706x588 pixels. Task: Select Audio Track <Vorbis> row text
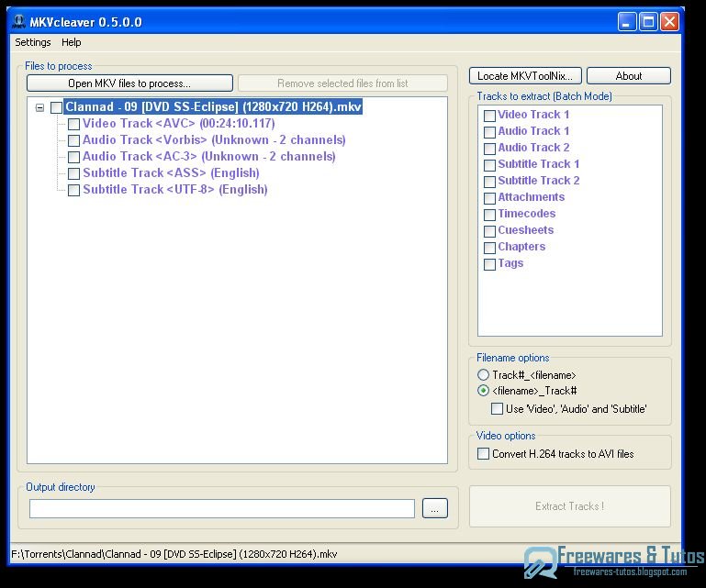(x=214, y=140)
